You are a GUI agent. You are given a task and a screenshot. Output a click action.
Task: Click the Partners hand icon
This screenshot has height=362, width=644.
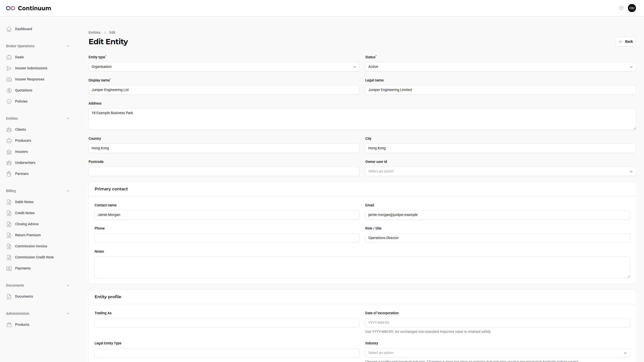9,174
